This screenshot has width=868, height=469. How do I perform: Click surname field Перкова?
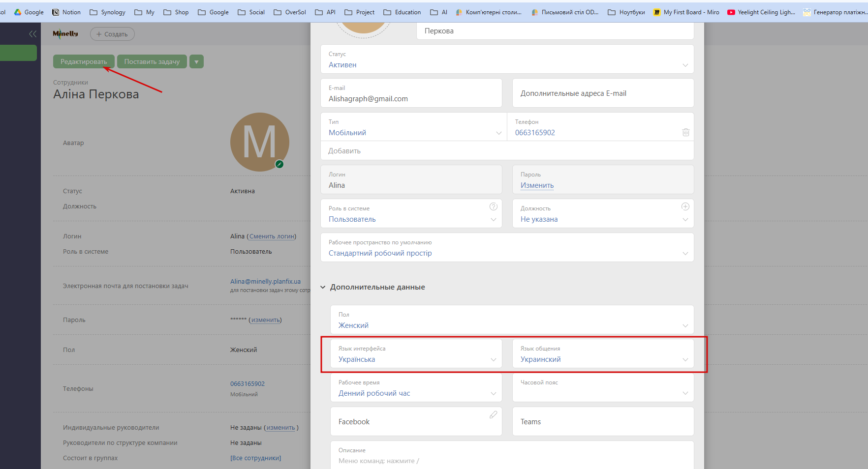click(x=556, y=31)
